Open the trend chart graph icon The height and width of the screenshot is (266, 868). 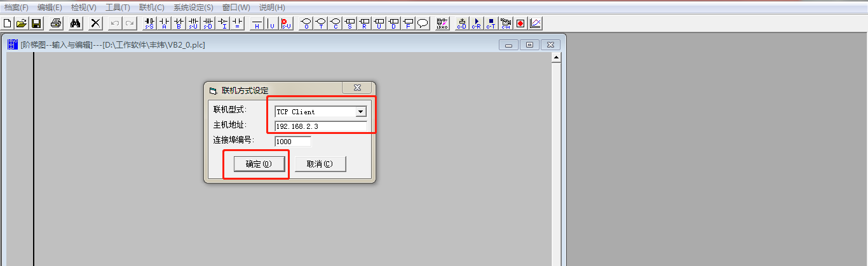[535, 23]
